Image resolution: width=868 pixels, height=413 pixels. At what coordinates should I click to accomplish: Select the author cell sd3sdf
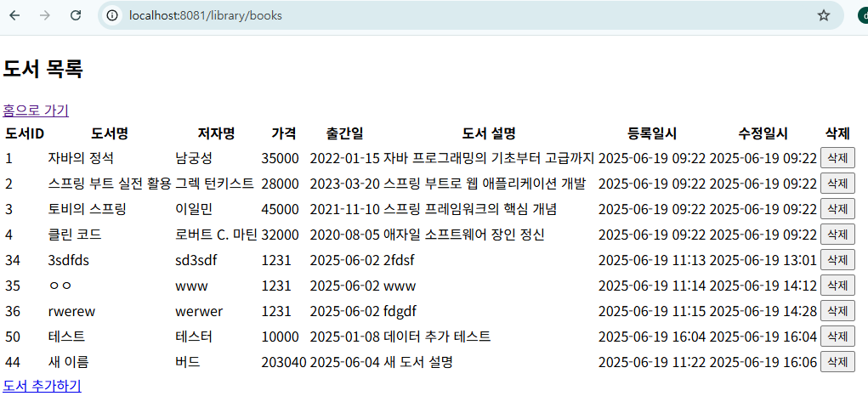[196, 260]
